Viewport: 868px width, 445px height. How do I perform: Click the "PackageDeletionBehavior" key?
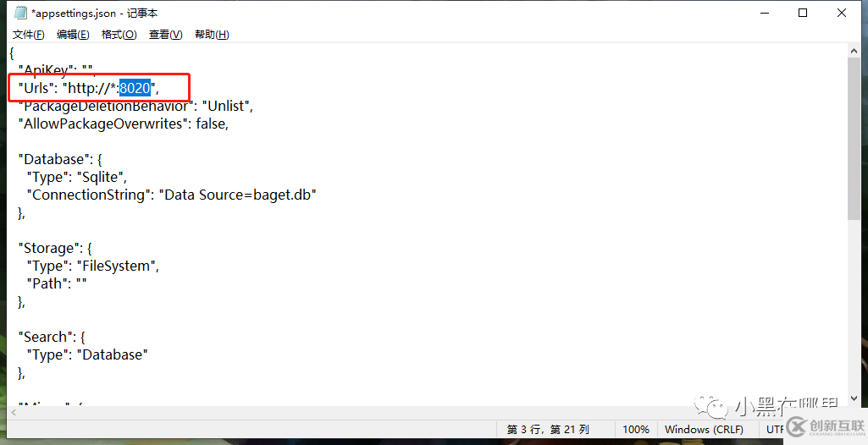[x=107, y=106]
